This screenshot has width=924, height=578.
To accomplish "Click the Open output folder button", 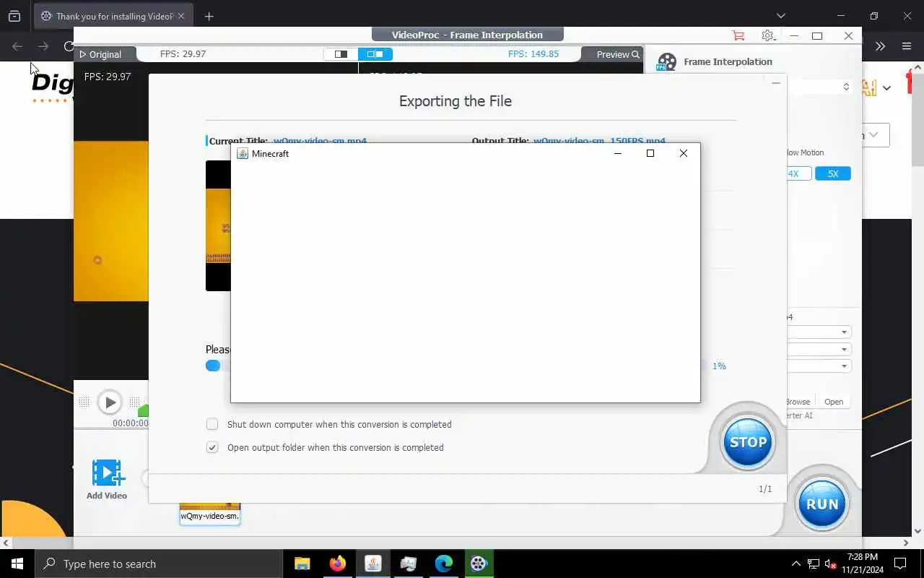I will pyautogui.click(x=834, y=402).
